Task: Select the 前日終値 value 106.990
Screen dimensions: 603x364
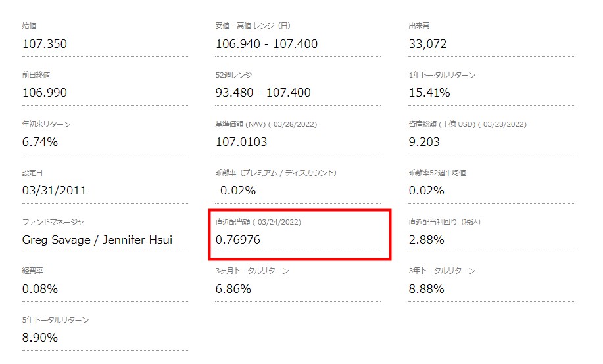Action: tap(45, 93)
